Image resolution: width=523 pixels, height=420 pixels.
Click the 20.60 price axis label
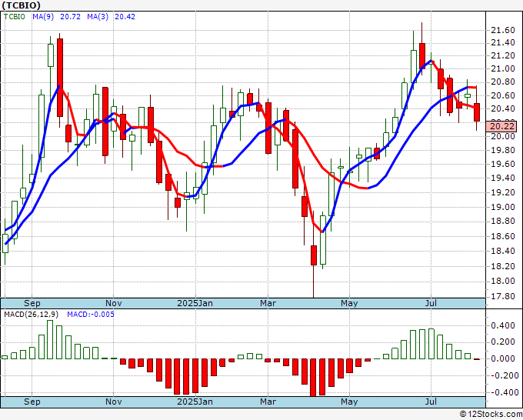(503, 95)
